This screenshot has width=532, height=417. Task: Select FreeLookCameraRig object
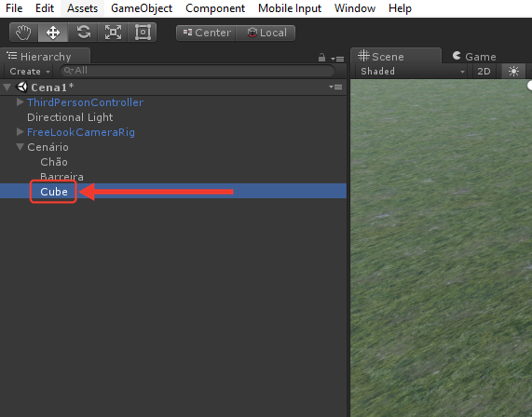pos(81,132)
